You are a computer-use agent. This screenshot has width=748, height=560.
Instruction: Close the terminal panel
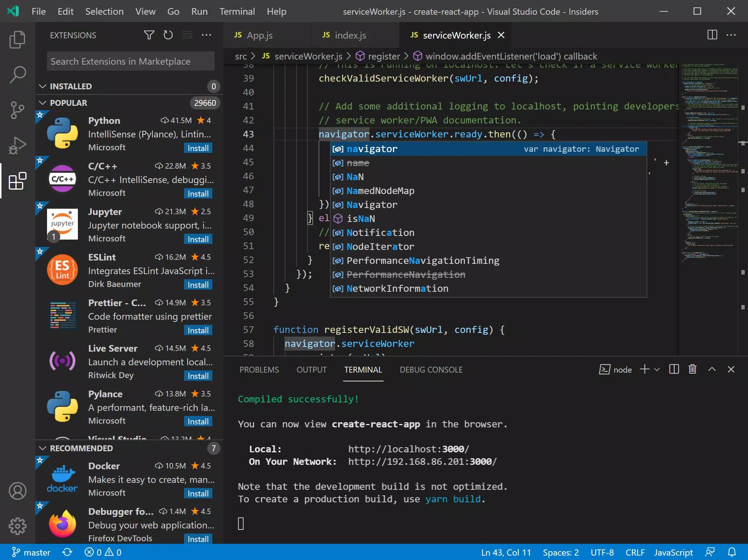coord(731,369)
